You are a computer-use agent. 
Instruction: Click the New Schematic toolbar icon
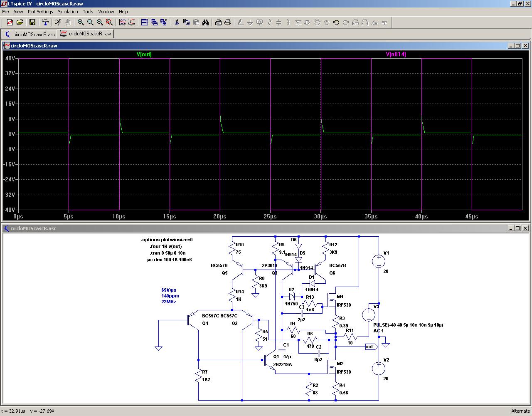(x=10, y=22)
